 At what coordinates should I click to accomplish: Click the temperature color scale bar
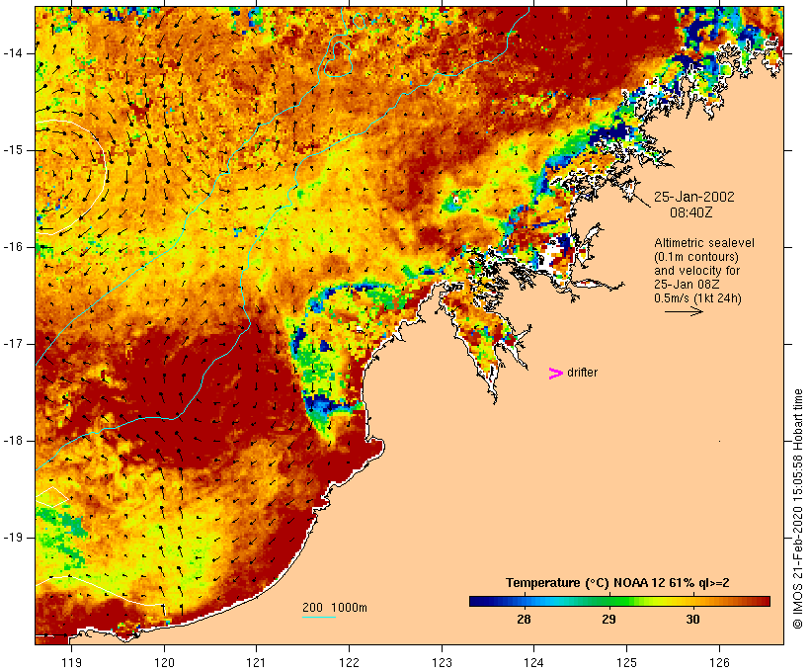619,601
